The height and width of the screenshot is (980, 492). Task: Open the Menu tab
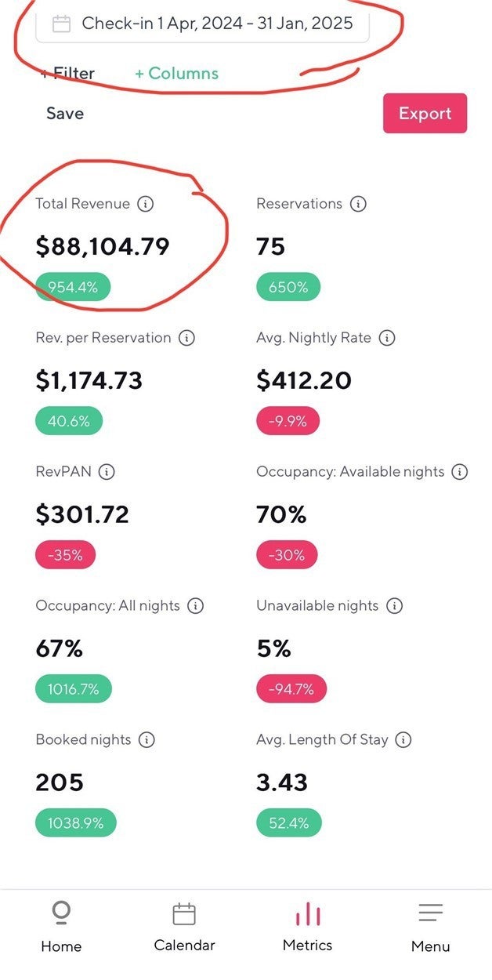coord(430,927)
